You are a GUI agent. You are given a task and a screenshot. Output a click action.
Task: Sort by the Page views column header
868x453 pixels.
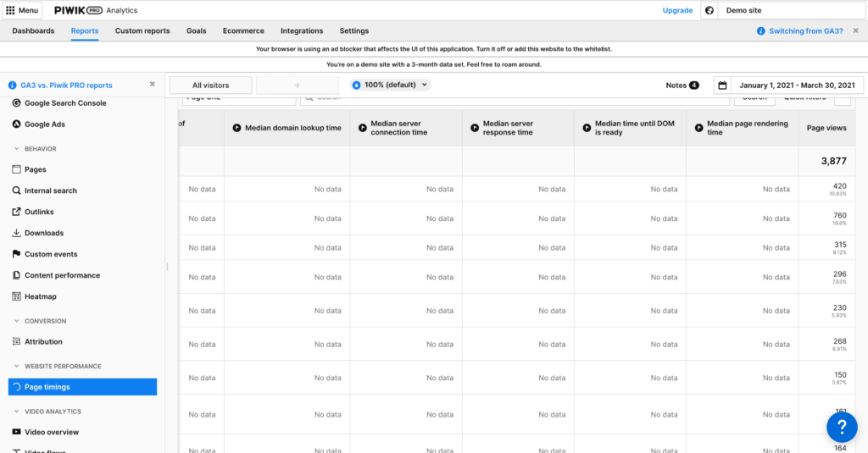[x=826, y=128]
